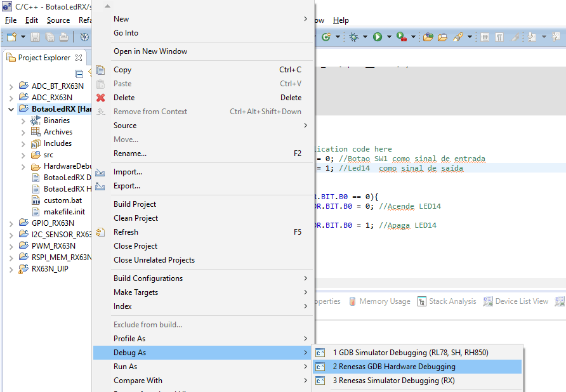
Task: Click the green C refresh toolbar icon
Action: pos(326,37)
